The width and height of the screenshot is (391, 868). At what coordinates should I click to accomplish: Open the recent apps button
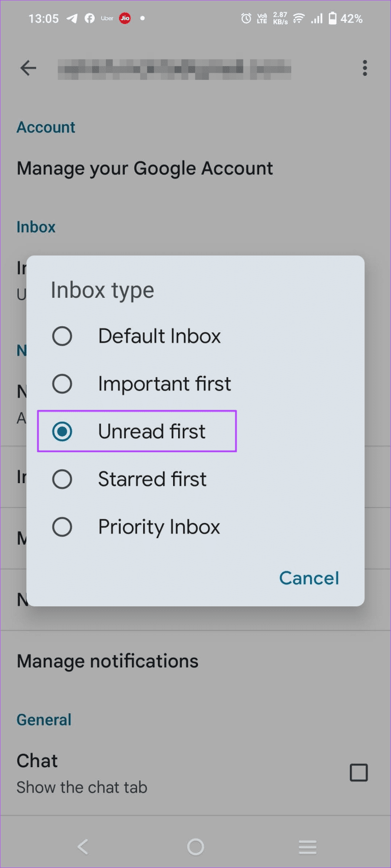click(308, 847)
